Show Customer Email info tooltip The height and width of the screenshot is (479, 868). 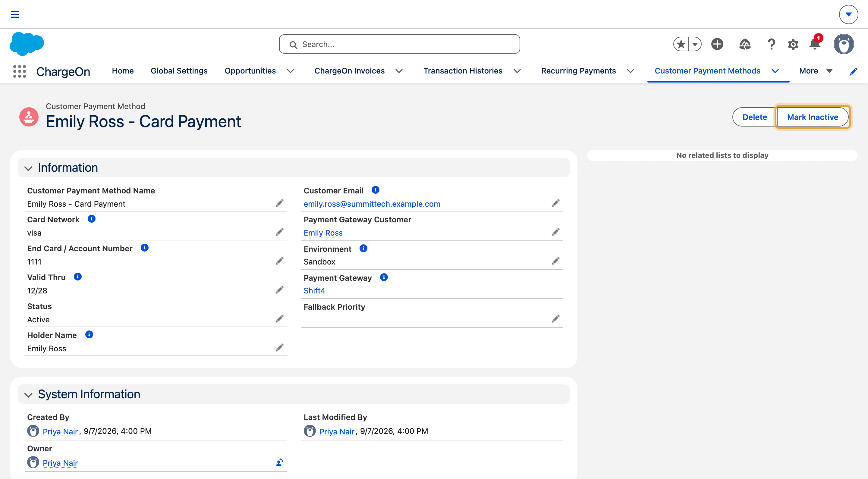[x=375, y=190]
